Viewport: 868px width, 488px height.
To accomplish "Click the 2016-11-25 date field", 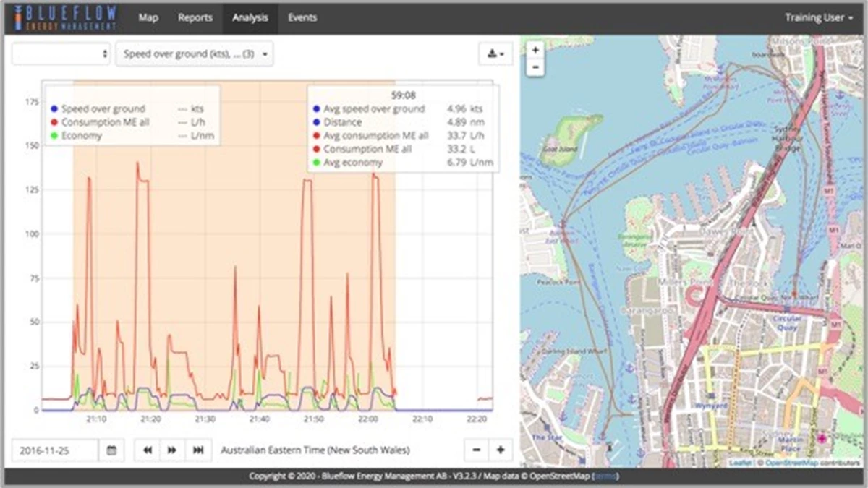I will click(55, 450).
